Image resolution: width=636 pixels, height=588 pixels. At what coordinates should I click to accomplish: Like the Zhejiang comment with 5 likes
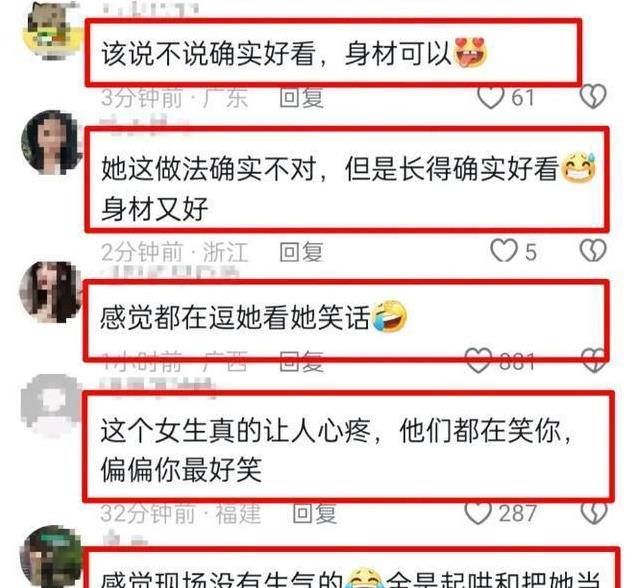pos(504,250)
